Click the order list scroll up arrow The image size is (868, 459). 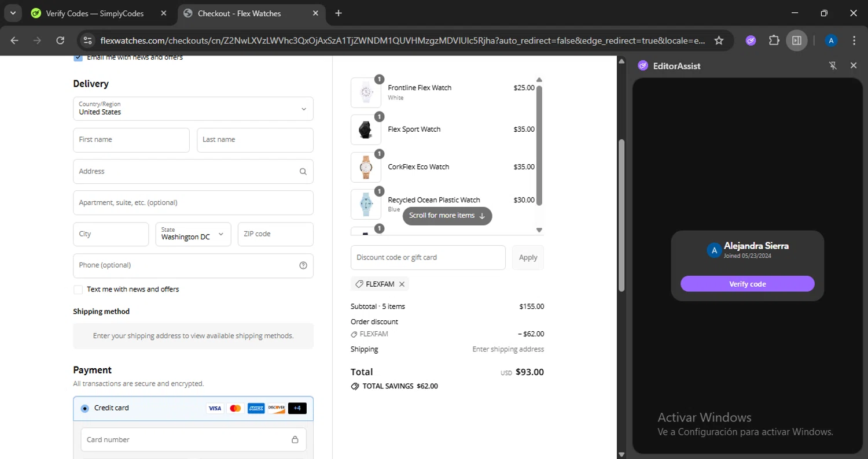(539, 80)
